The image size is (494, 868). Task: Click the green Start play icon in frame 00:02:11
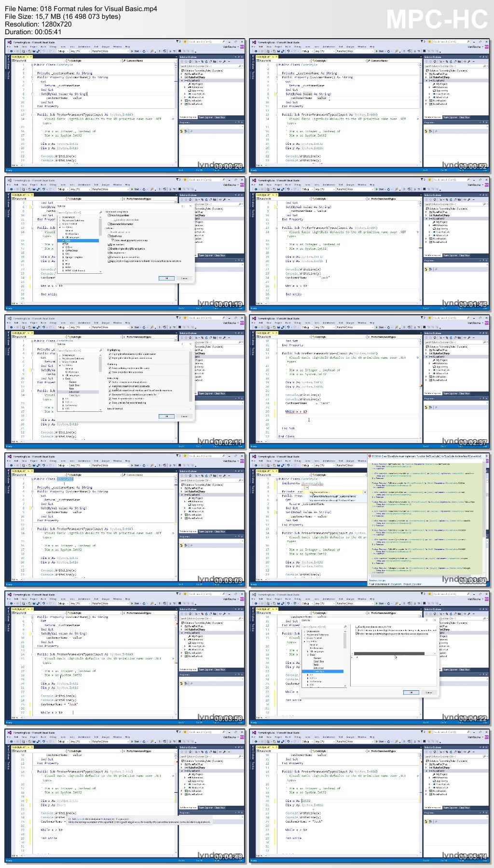(132, 327)
